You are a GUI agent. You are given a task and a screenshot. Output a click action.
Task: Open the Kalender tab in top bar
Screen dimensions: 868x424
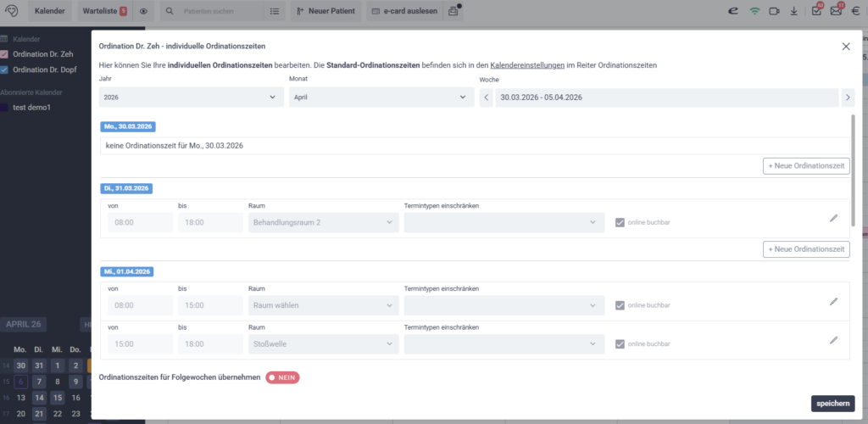pos(50,11)
